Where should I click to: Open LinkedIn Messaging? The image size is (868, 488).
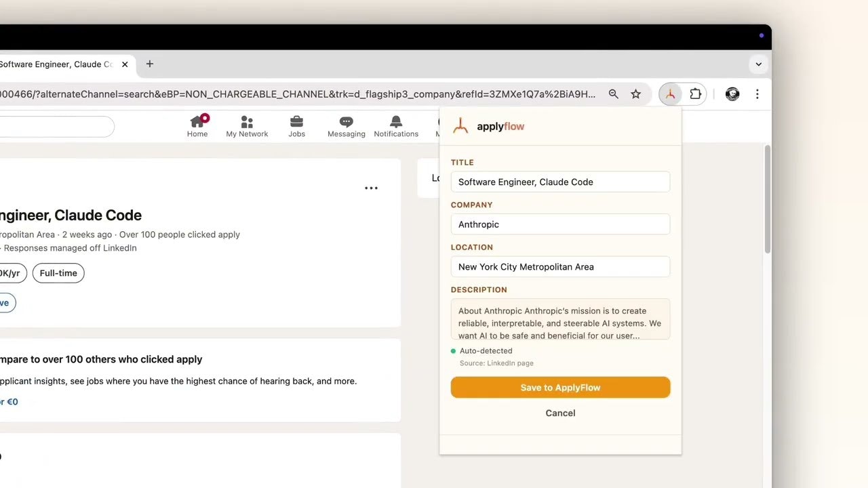tap(347, 126)
